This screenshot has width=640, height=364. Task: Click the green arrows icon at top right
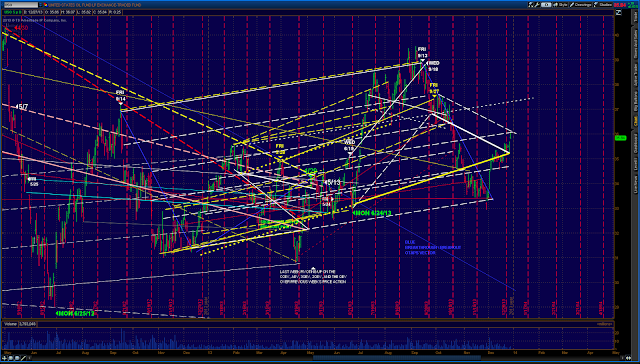point(632,5)
